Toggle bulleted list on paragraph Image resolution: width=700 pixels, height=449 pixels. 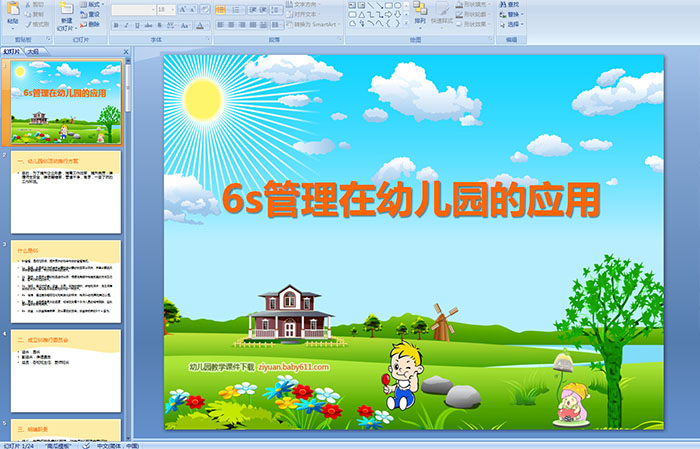221,10
